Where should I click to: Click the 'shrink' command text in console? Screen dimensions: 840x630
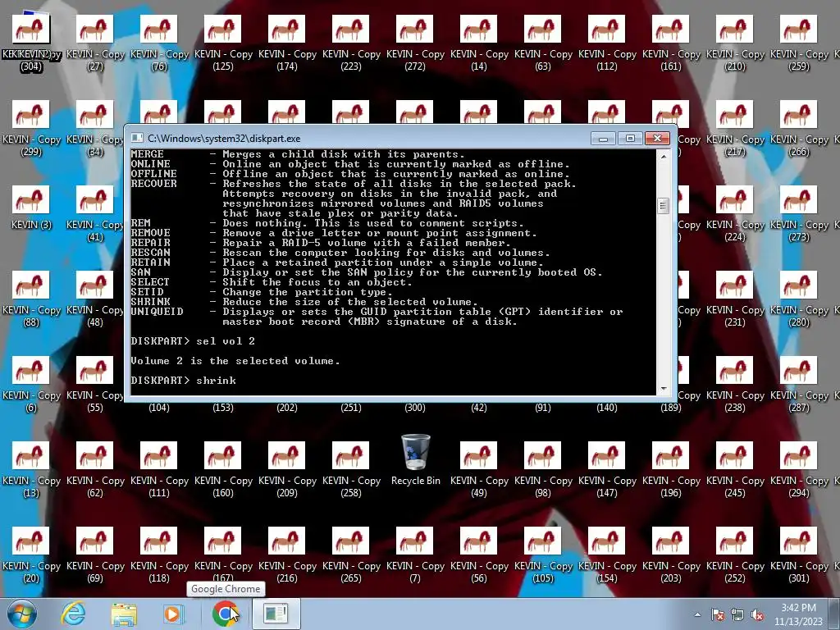(x=216, y=381)
